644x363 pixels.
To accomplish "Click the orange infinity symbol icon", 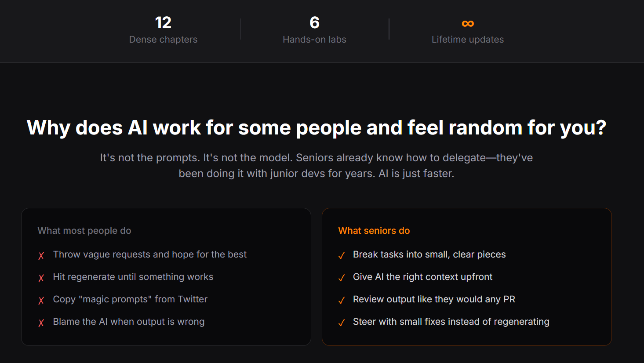I will point(468,23).
